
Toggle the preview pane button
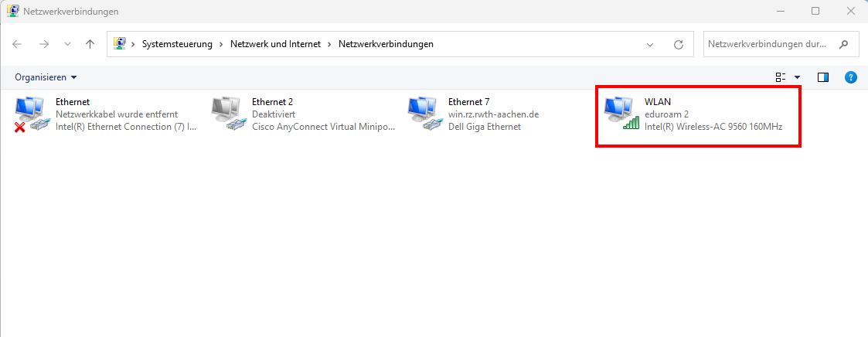pyautogui.click(x=823, y=77)
